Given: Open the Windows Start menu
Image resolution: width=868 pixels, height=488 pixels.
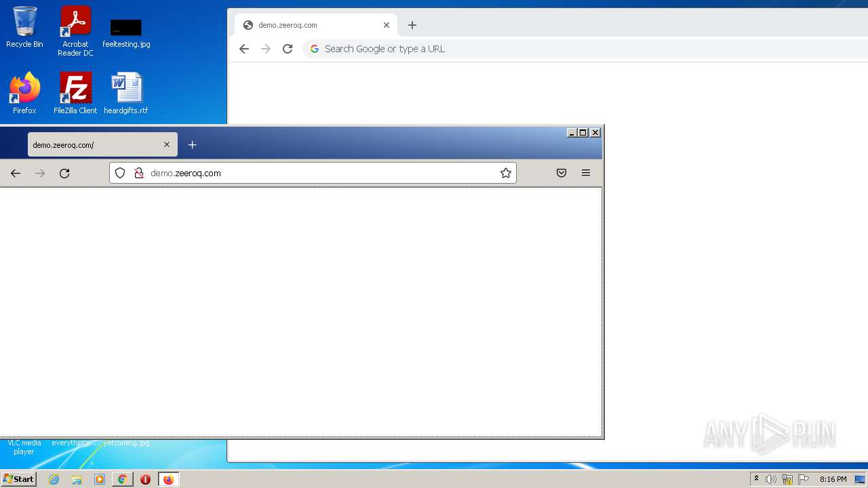Looking at the screenshot, I should tap(18, 479).
